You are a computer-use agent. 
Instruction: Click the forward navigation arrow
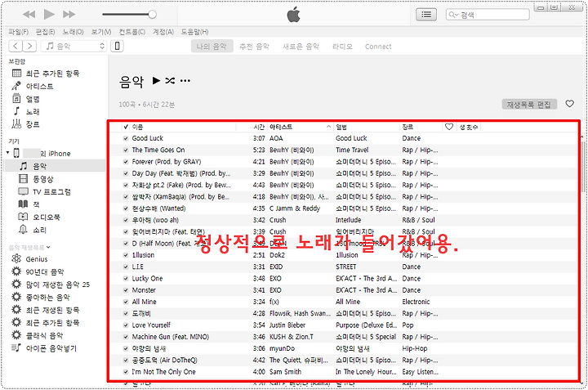point(29,46)
